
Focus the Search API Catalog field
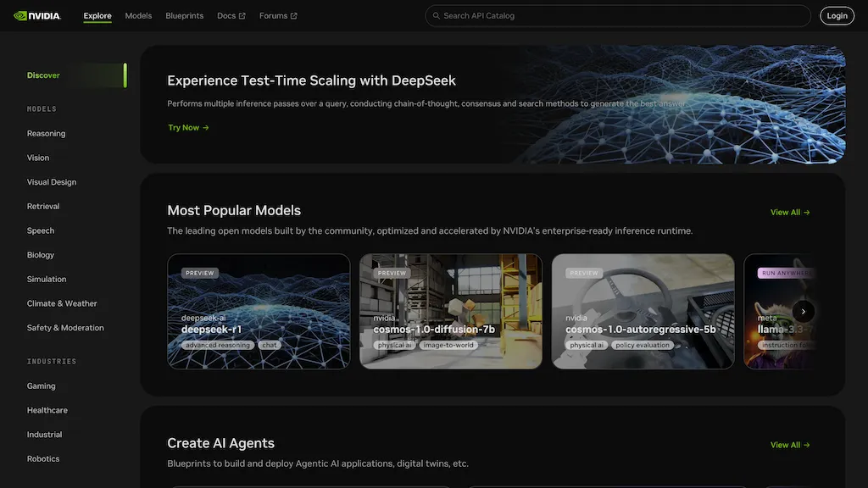coord(618,16)
